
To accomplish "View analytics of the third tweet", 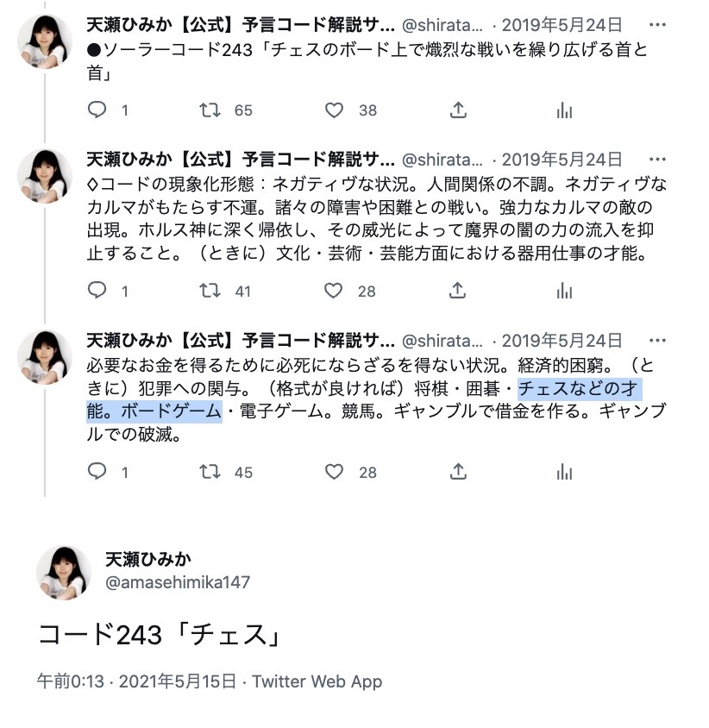I will click(x=564, y=472).
